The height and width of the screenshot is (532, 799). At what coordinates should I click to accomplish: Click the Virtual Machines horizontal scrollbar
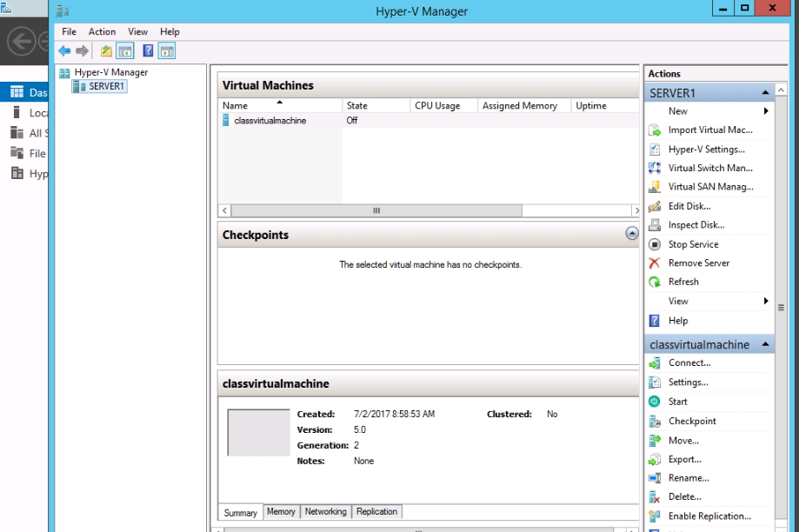pos(376,210)
